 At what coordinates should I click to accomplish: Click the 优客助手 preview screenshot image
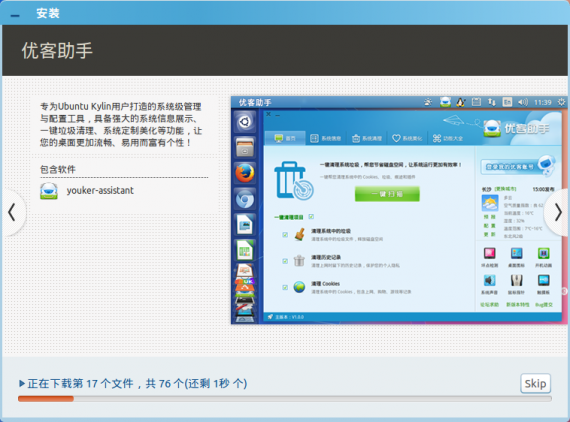pyautogui.click(x=399, y=210)
